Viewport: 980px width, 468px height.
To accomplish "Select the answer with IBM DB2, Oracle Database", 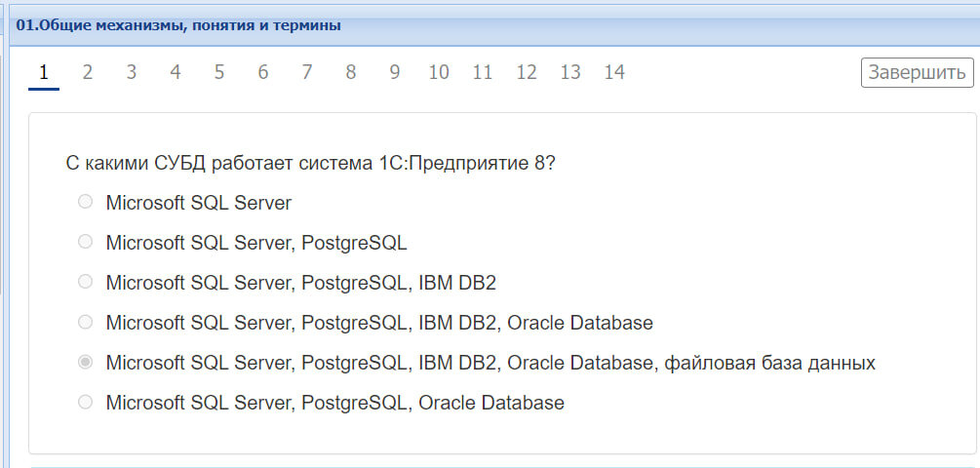I will [x=85, y=323].
